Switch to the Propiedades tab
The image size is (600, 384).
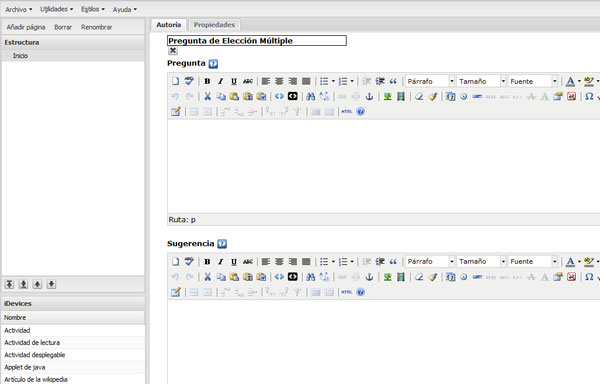click(214, 25)
